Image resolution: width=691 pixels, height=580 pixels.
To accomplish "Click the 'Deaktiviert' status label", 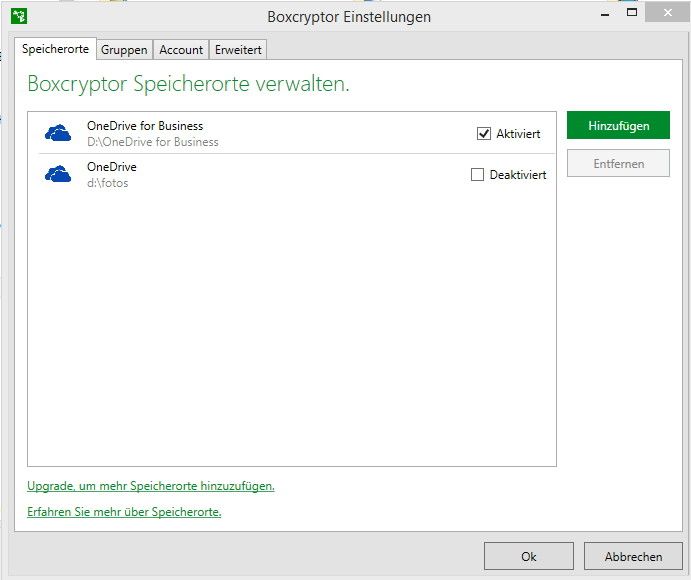I will [518, 175].
